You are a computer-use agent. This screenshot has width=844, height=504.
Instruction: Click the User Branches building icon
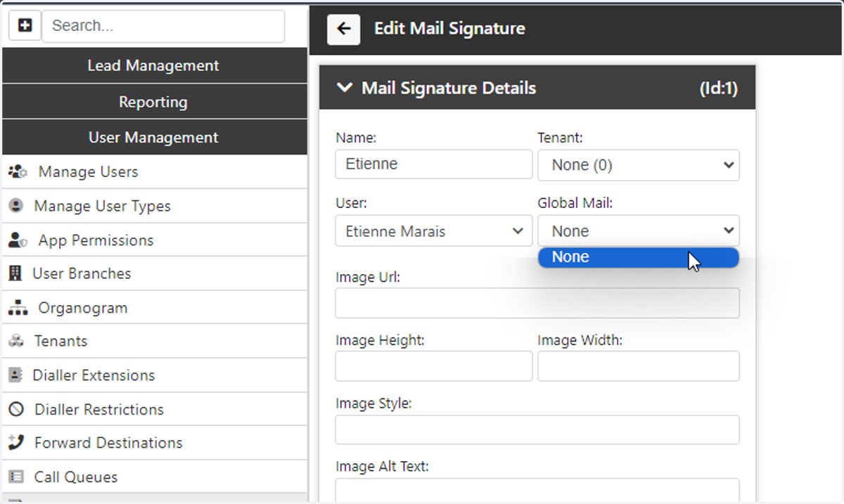coord(15,274)
